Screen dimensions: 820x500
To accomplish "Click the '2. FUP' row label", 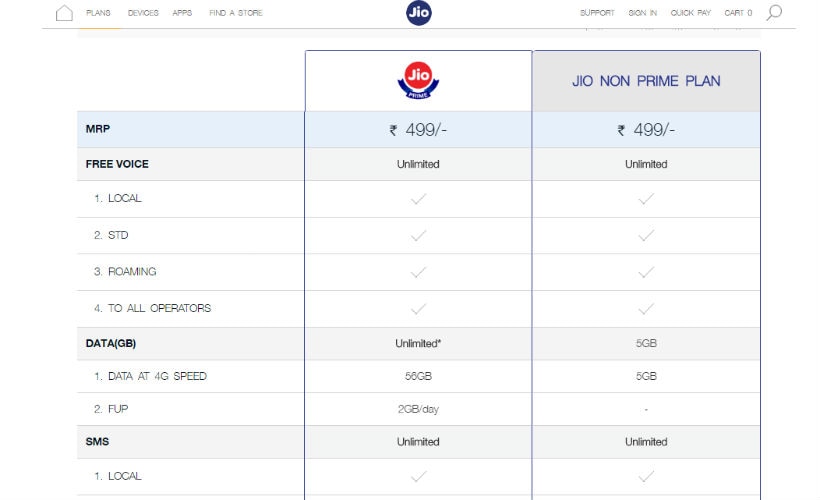I will pyautogui.click(x=111, y=409).
